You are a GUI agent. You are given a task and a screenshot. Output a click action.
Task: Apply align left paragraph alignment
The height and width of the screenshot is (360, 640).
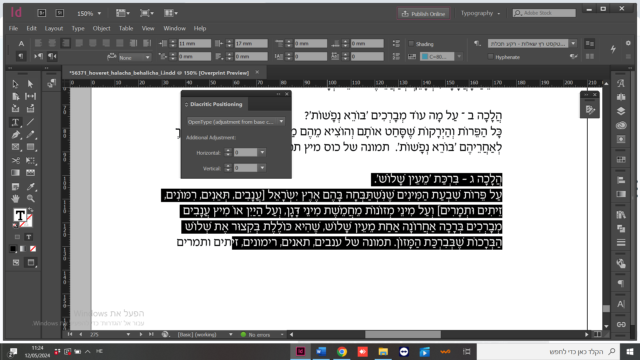pos(38,43)
